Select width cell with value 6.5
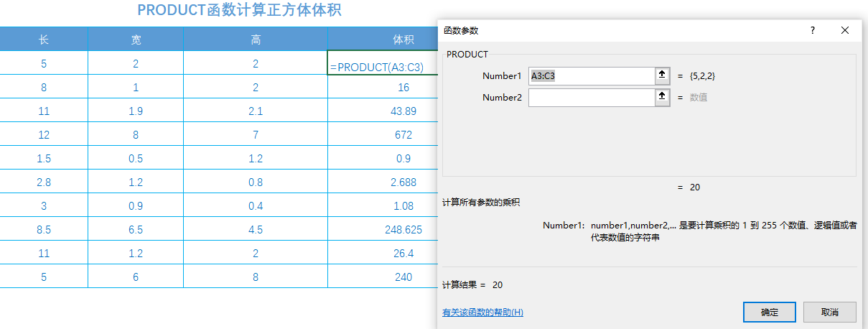Image resolution: width=868 pixels, height=329 pixels. (x=136, y=230)
